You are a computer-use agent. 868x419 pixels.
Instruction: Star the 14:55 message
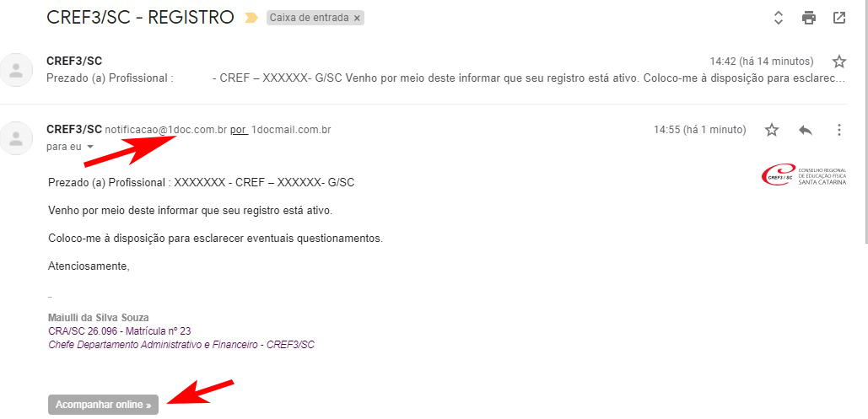[x=772, y=130]
